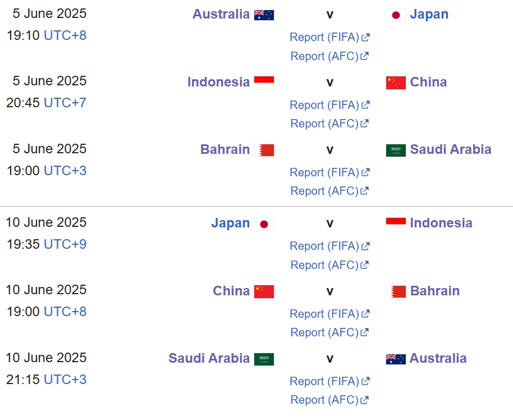Click Japan flag beside Australia v Japan

pos(396,15)
